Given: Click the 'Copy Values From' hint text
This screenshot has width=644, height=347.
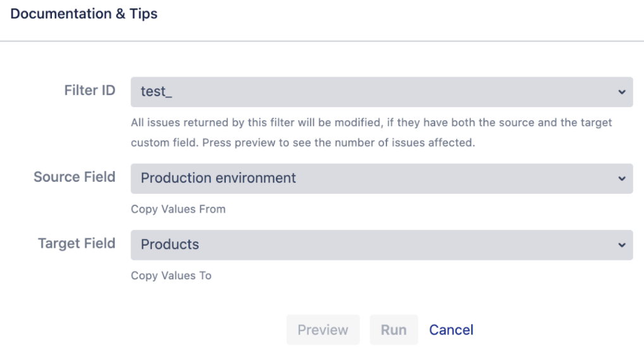Looking at the screenshot, I should pyautogui.click(x=178, y=209).
